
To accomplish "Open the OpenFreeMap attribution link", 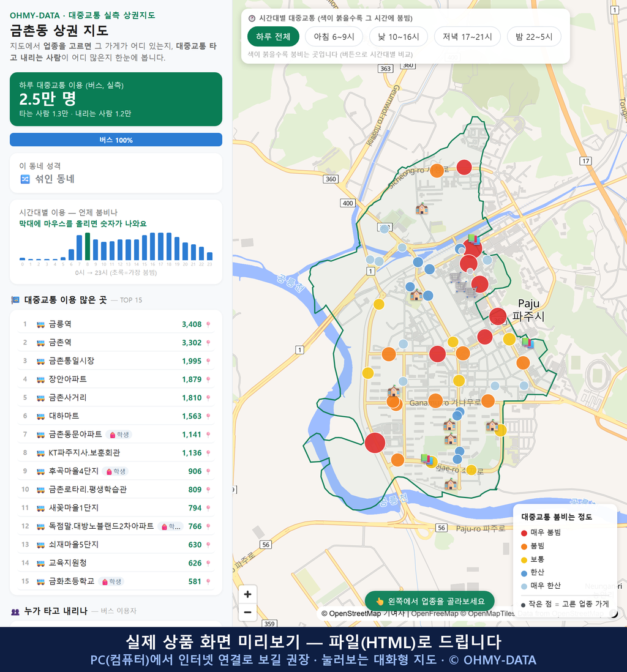I will pos(435,614).
